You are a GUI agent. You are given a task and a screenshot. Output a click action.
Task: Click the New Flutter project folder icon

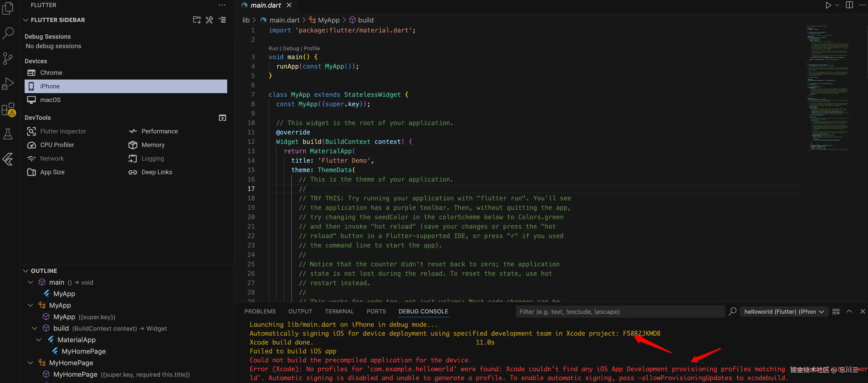point(197,20)
